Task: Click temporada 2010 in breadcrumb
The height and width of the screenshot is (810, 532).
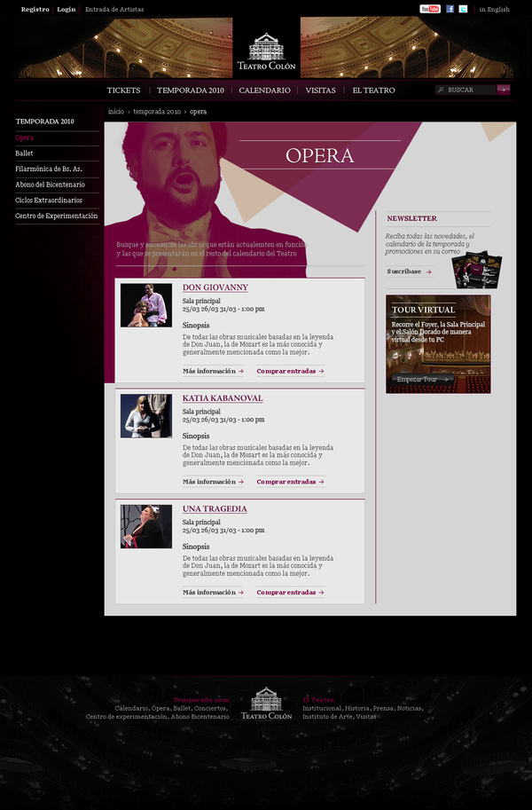Action: click(157, 112)
